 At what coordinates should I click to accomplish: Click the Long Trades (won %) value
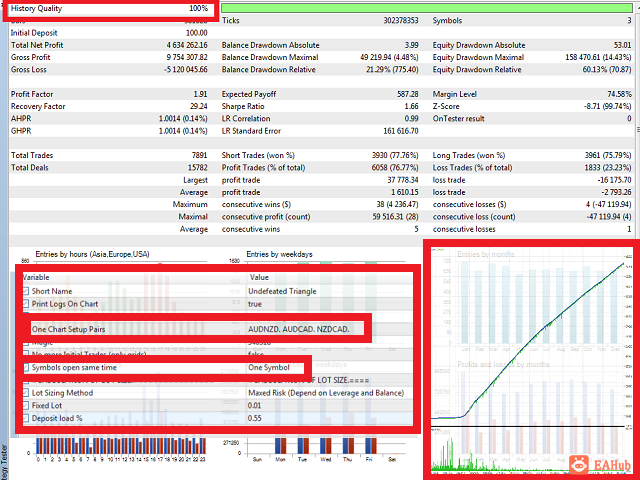click(x=608, y=155)
